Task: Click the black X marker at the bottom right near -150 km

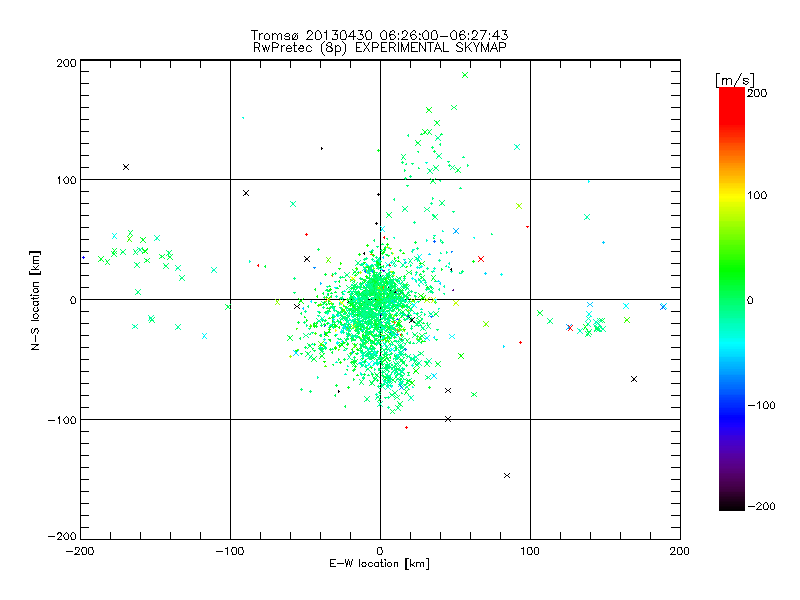Action: coord(507,476)
